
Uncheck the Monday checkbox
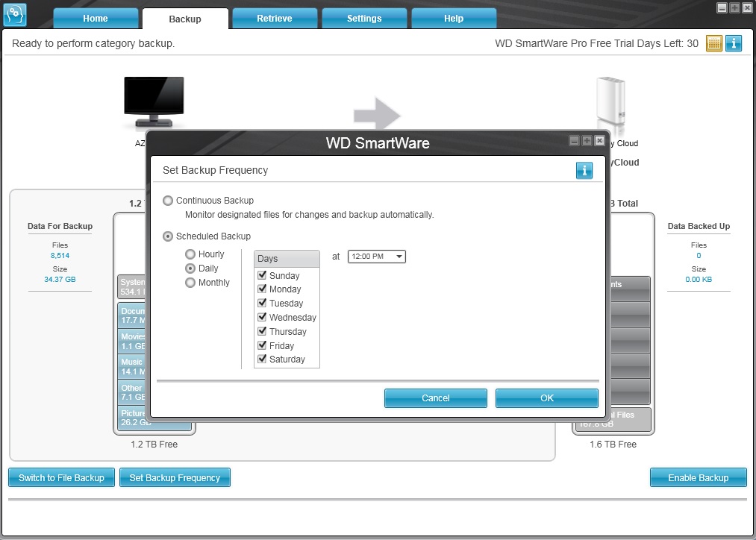pyautogui.click(x=262, y=289)
